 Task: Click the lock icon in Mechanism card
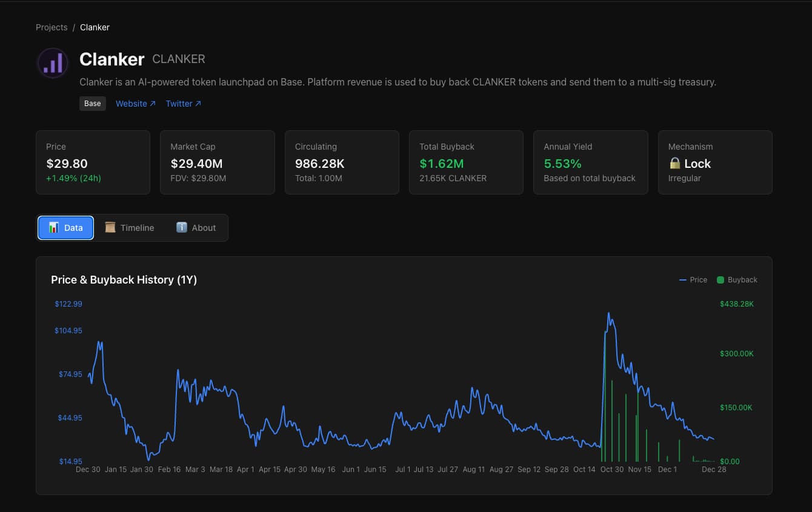(675, 164)
